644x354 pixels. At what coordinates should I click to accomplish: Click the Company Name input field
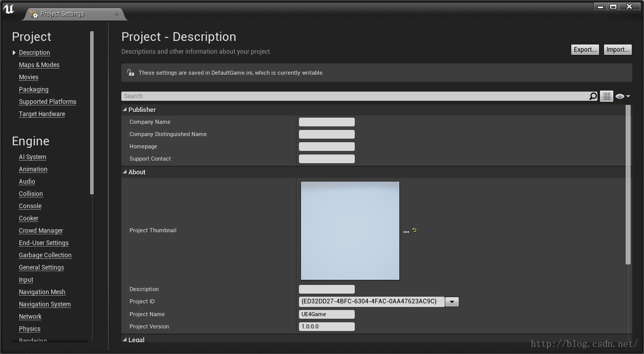pos(327,122)
